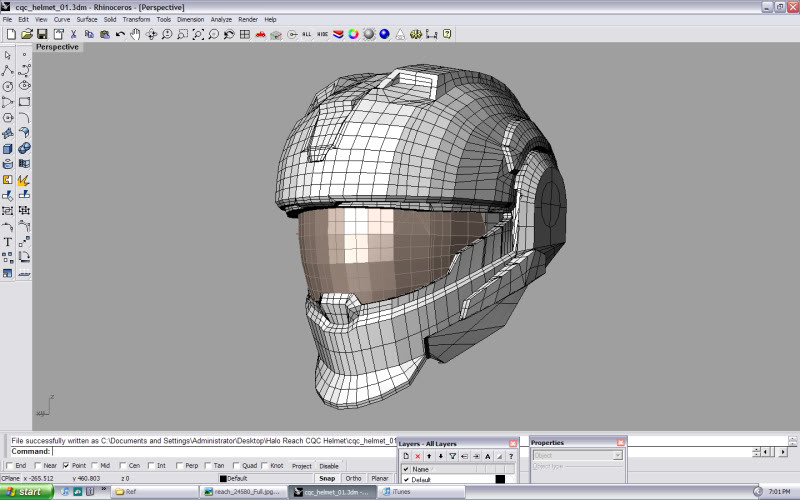Add new layer in Layers panel
This screenshot has height=500, width=800.
pyautogui.click(x=406, y=456)
